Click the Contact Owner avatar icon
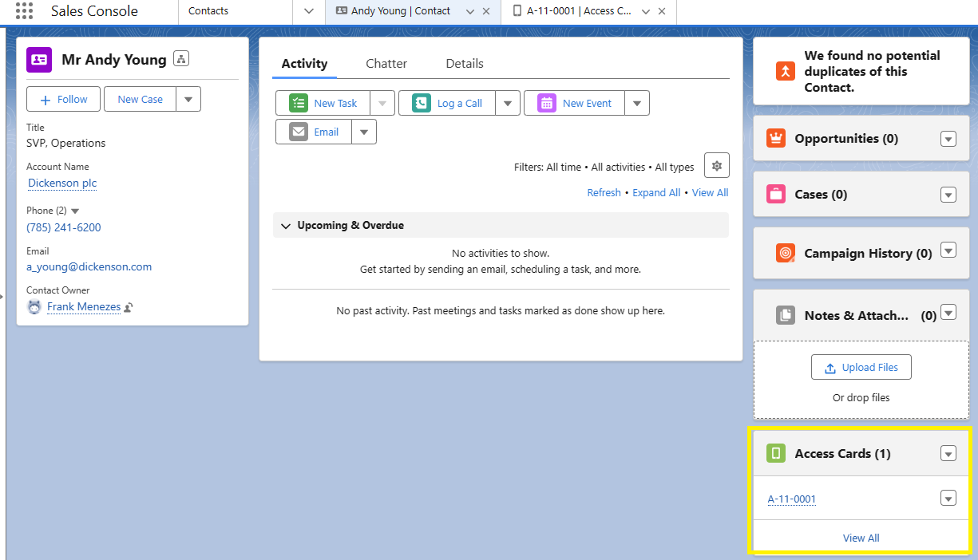This screenshot has height=560, width=978. pyautogui.click(x=34, y=307)
